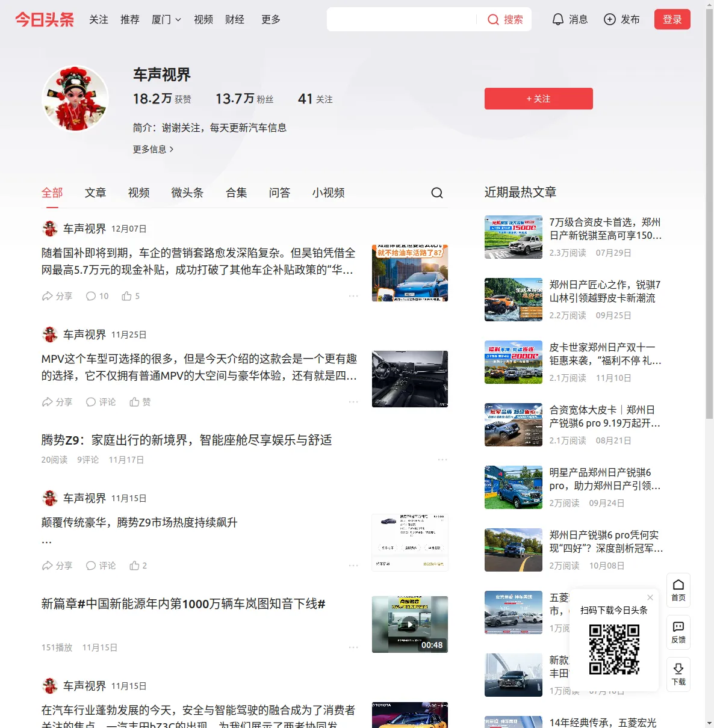Image resolution: width=714 pixels, height=728 pixels.
Task: Open article 腾势Z9：家庭出行的新境界
Action: [187, 440]
